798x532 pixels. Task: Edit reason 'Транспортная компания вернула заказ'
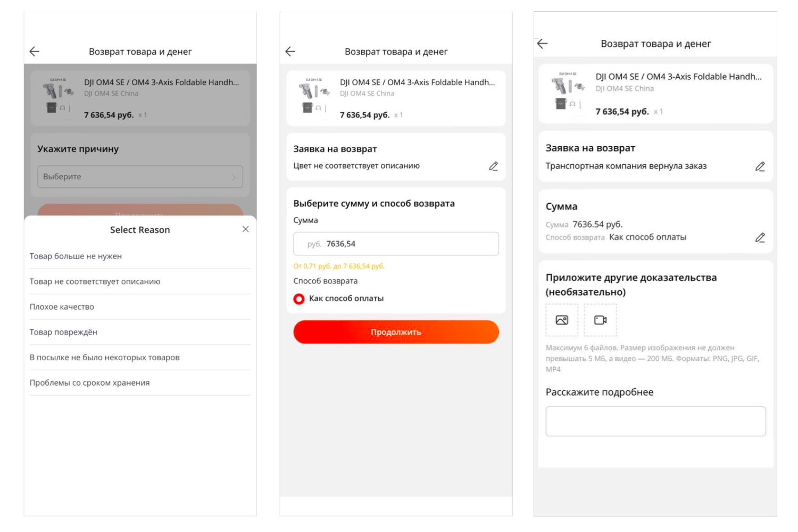pos(760,167)
